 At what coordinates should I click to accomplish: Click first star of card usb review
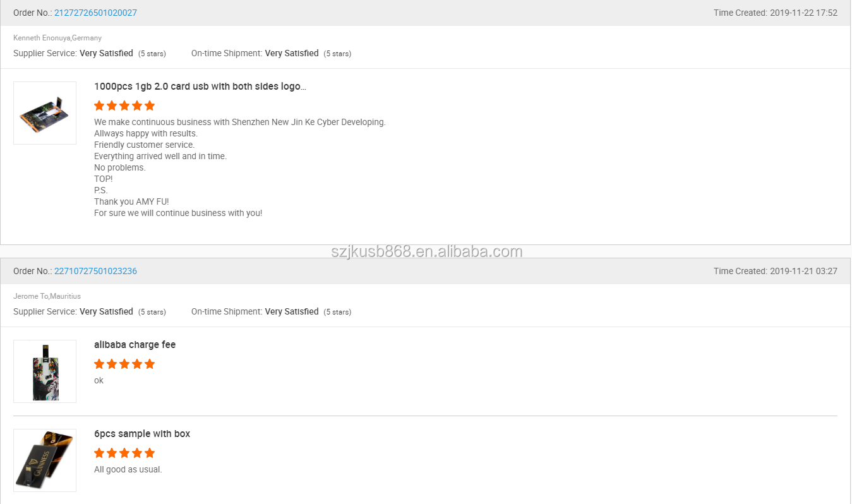(x=99, y=105)
